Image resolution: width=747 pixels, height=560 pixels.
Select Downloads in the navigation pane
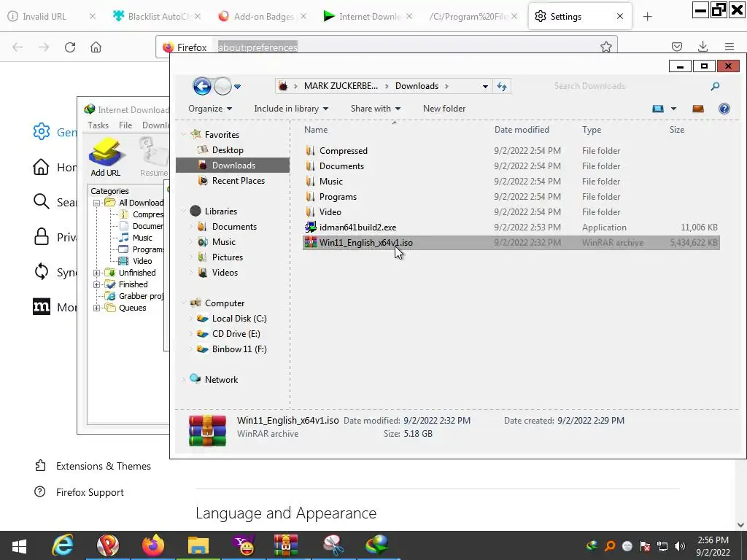pyautogui.click(x=233, y=166)
